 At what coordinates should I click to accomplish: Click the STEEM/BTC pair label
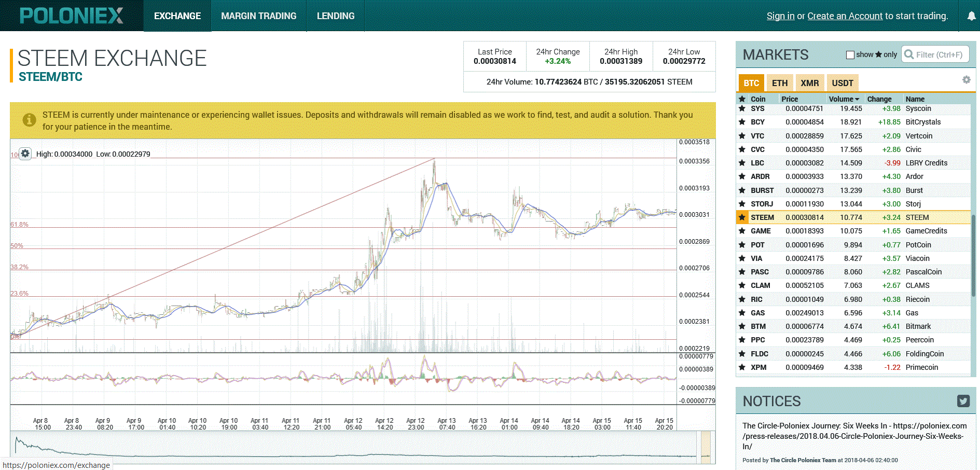point(50,77)
